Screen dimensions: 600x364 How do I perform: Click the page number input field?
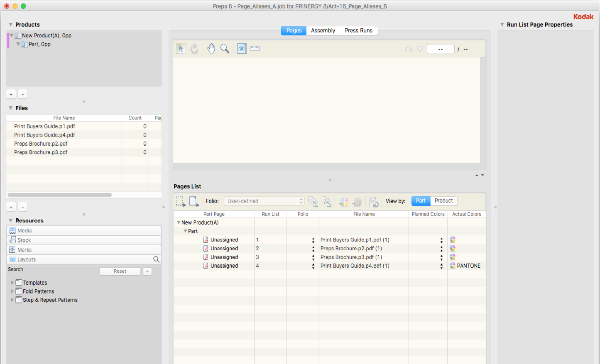pyautogui.click(x=441, y=49)
